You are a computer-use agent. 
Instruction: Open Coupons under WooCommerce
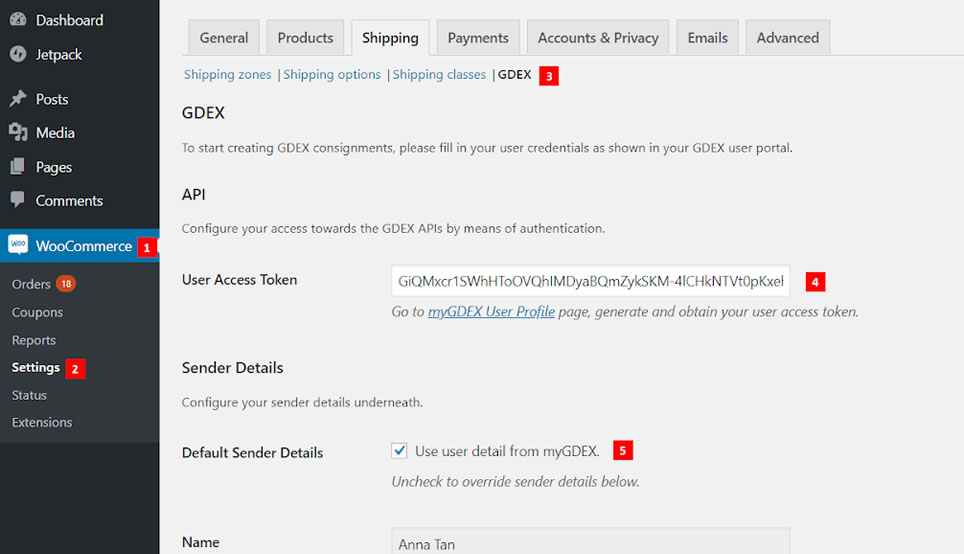click(37, 312)
